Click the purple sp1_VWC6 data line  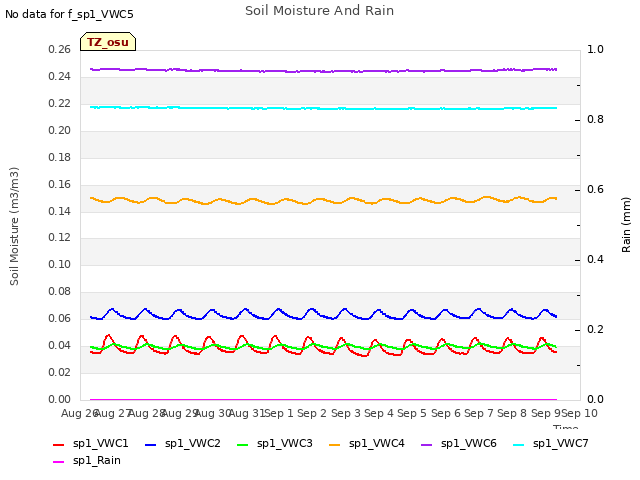(x=323, y=71)
